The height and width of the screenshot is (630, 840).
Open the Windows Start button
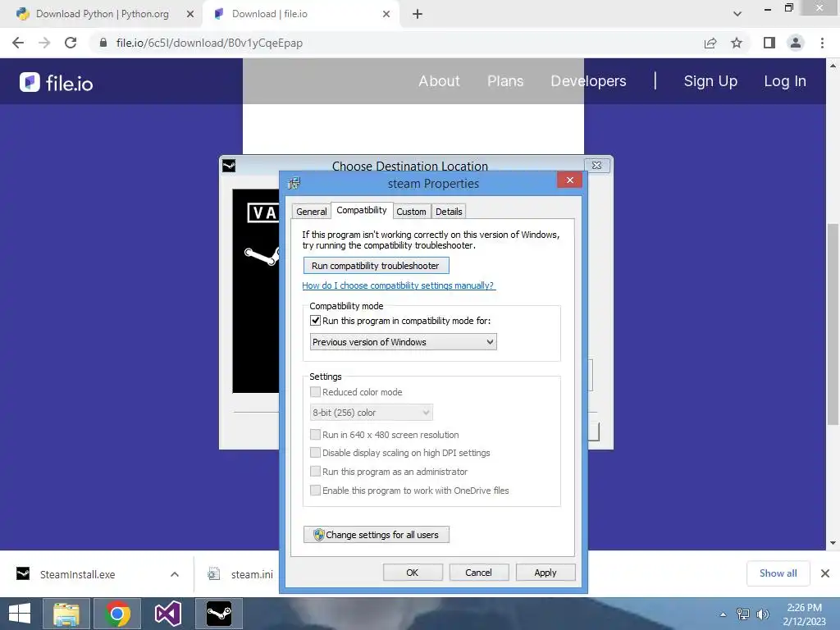click(x=20, y=614)
